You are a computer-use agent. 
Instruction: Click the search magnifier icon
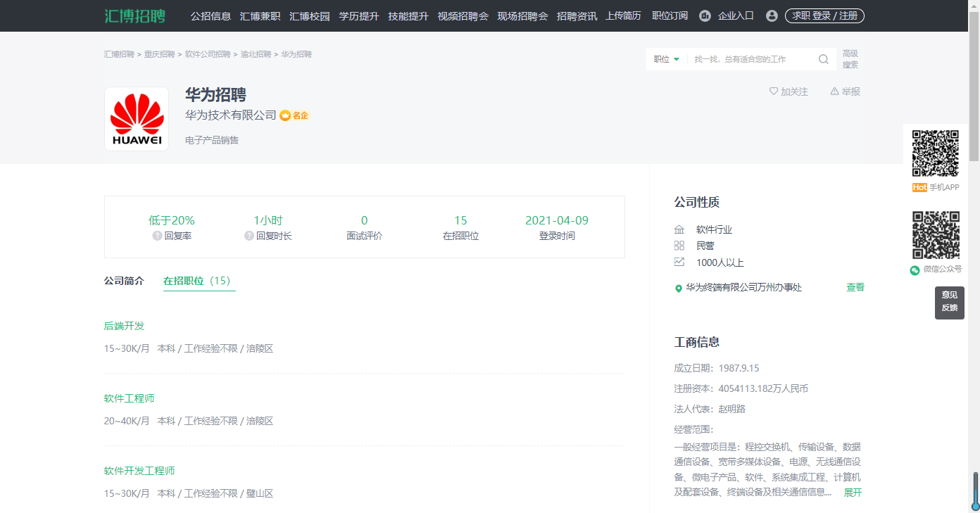click(x=823, y=59)
